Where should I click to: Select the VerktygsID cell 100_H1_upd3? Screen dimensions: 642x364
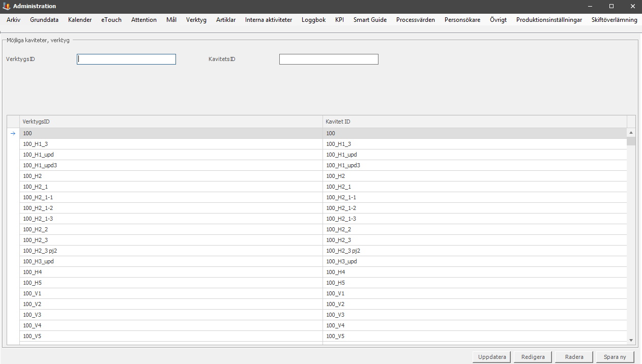[x=171, y=165]
